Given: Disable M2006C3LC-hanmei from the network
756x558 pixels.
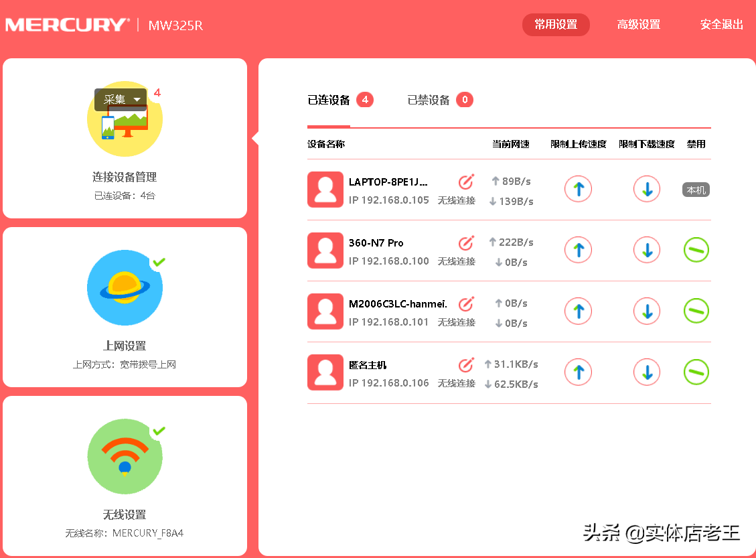Looking at the screenshot, I should point(696,311).
